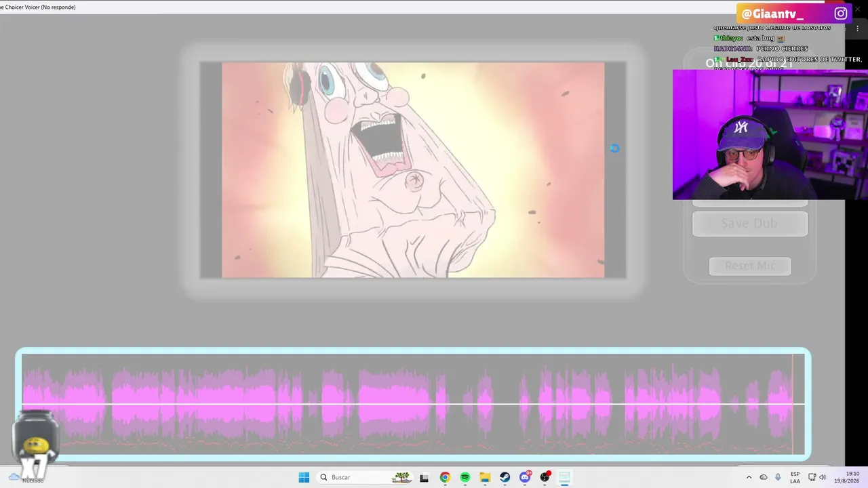Click inside the audio waveform timeline
Screen dimensions: 868x488
pos(413,404)
